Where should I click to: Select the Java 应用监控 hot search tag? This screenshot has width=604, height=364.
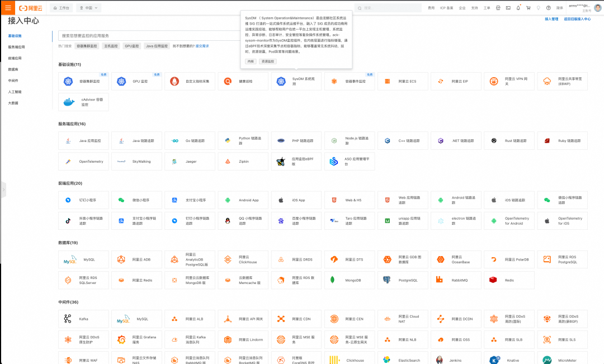[157, 46]
